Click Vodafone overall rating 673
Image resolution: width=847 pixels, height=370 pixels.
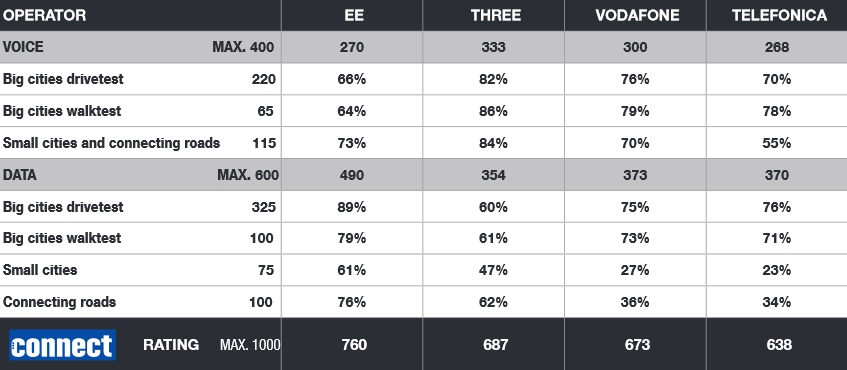click(637, 345)
